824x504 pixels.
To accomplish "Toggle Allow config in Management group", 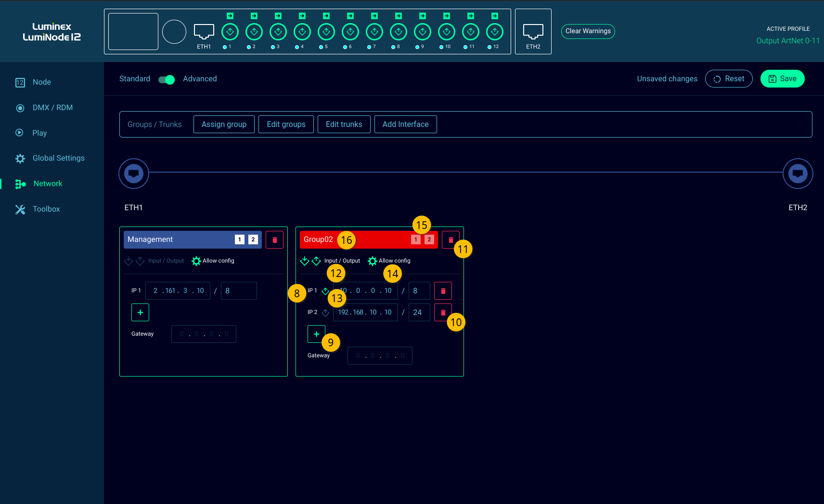I will point(196,261).
